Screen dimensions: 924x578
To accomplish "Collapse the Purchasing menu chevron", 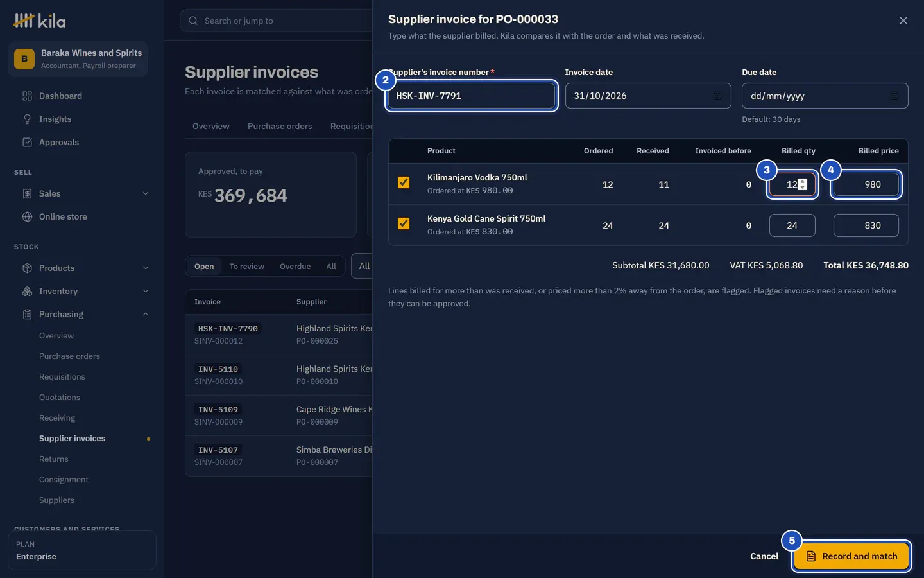I will [x=146, y=315].
